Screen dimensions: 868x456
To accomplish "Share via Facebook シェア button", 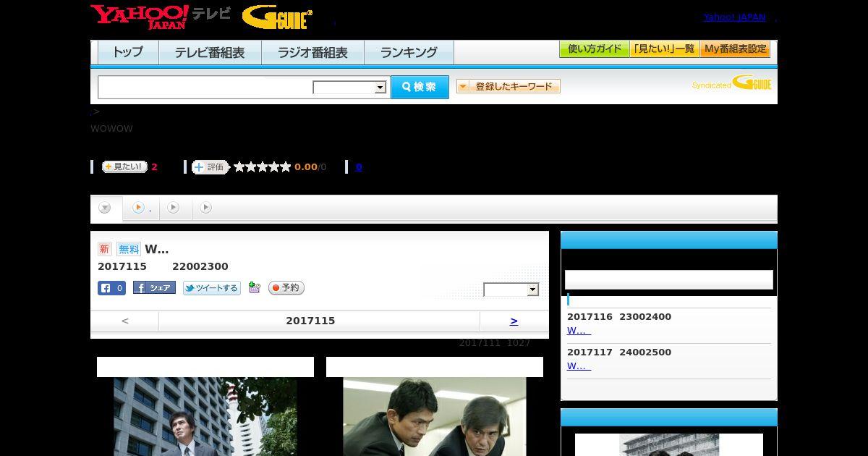I will point(154,288).
